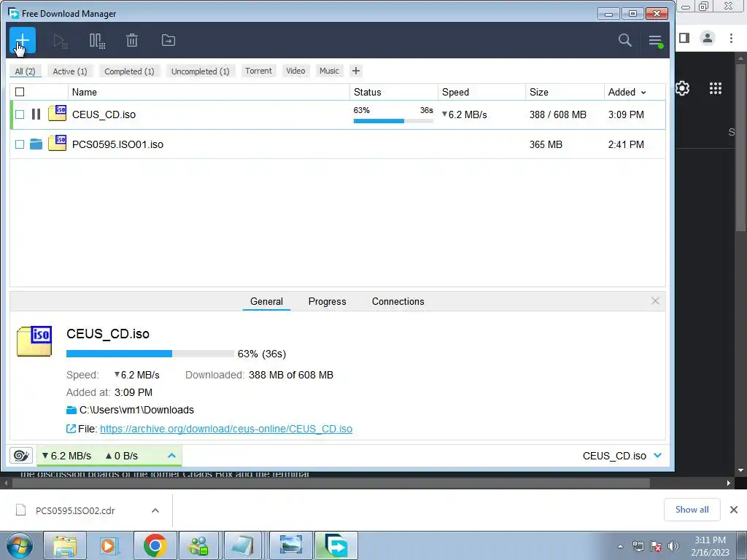This screenshot has height=560, width=747.
Task: Close the Chrome downloads bar
Action: [734, 510]
